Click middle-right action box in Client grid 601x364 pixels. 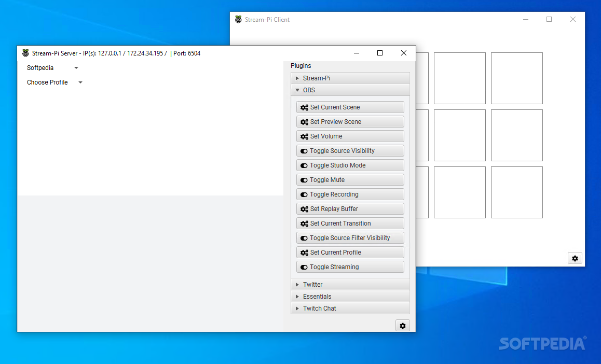[517, 135]
